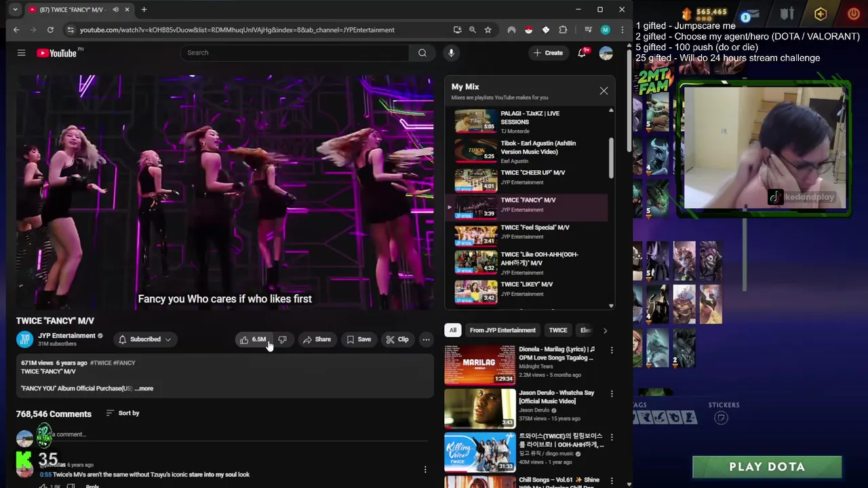
Task: Open Chrome extensions puzzle icon
Action: (x=563, y=30)
